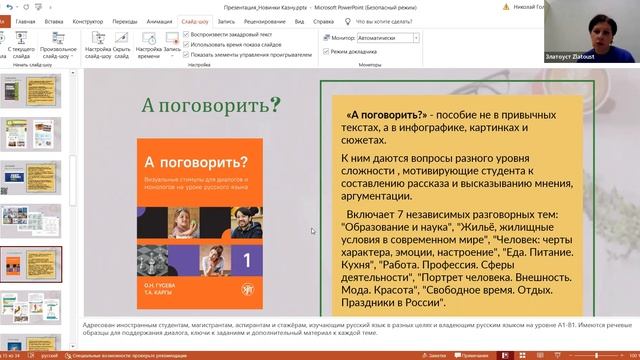640x360 pixels.
Task: Open Примечания comments from status bar
Action: pos(471,356)
